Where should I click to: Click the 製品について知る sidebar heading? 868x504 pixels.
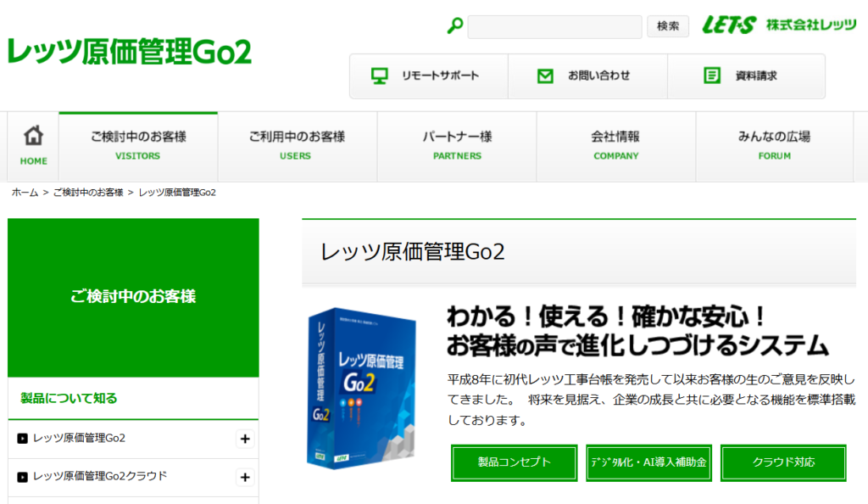click(69, 398)
